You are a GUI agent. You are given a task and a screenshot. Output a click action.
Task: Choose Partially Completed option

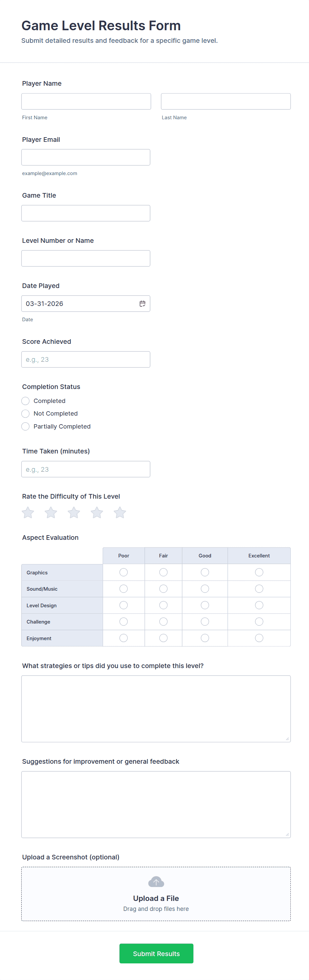pyautogui.click(x=26, y=427)
